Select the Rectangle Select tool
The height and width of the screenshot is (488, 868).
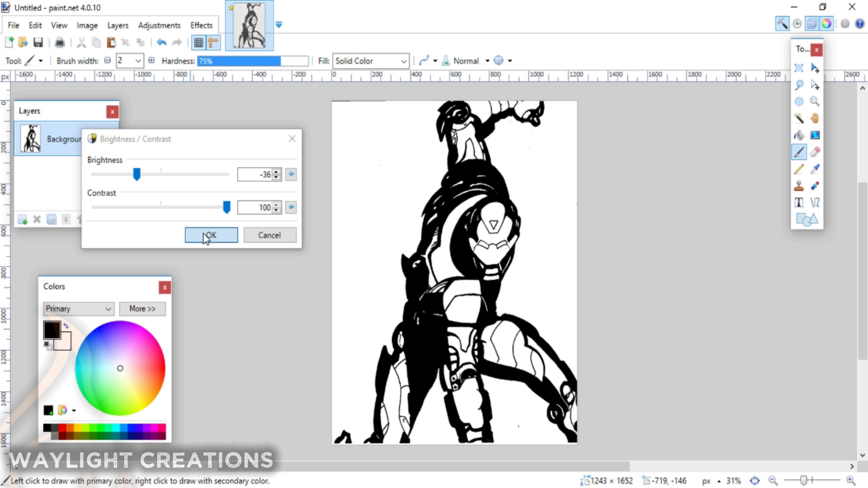tap(799, 68)
